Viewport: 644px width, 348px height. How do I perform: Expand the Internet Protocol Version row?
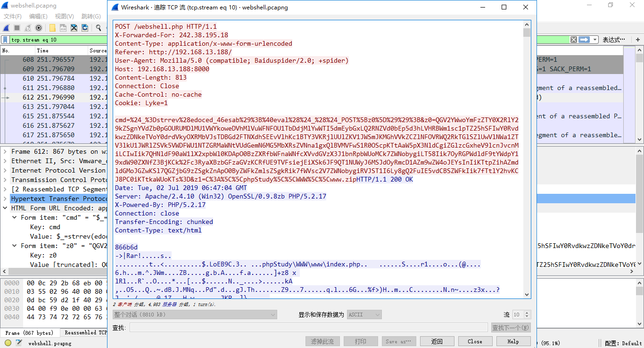coord(5,170)
